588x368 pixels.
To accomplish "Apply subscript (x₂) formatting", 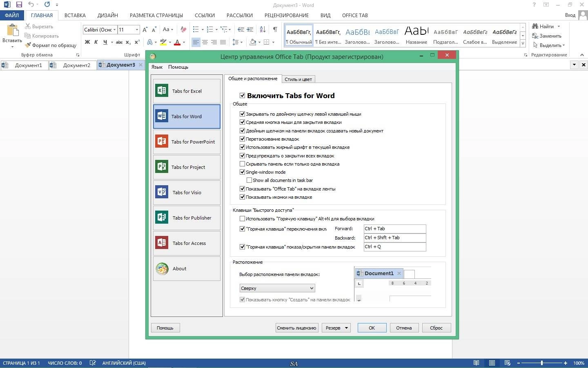I will click(x=128, y=42).
